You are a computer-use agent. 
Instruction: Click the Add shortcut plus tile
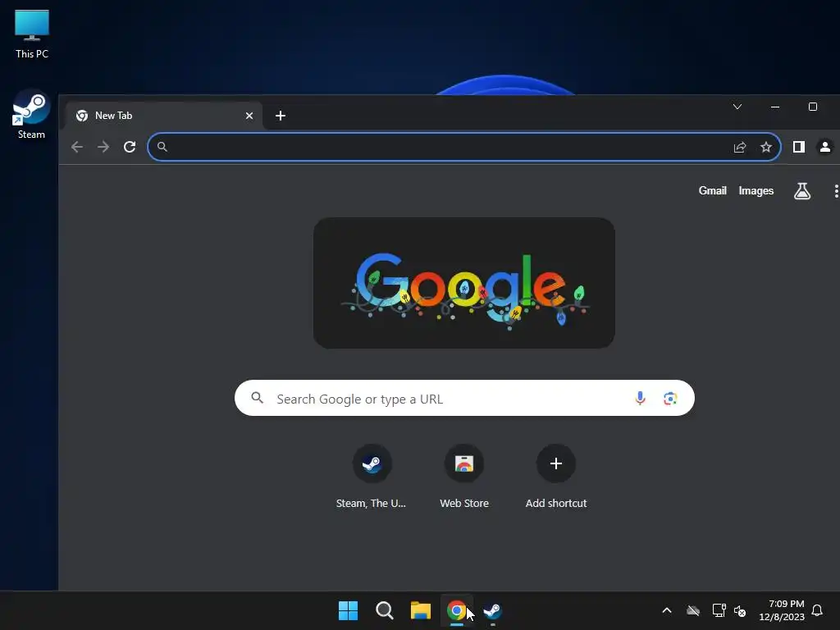[x=556, y=476]
